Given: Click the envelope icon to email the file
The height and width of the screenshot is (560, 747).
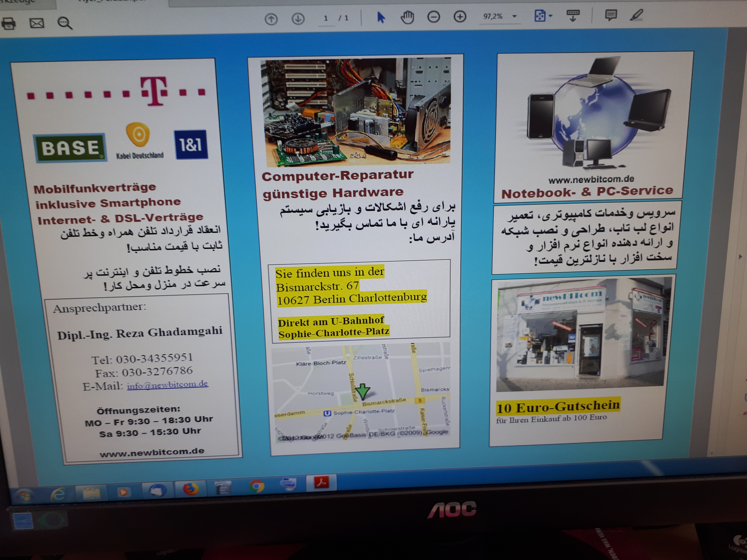Looking at the screenshot, I should point(37,23).
